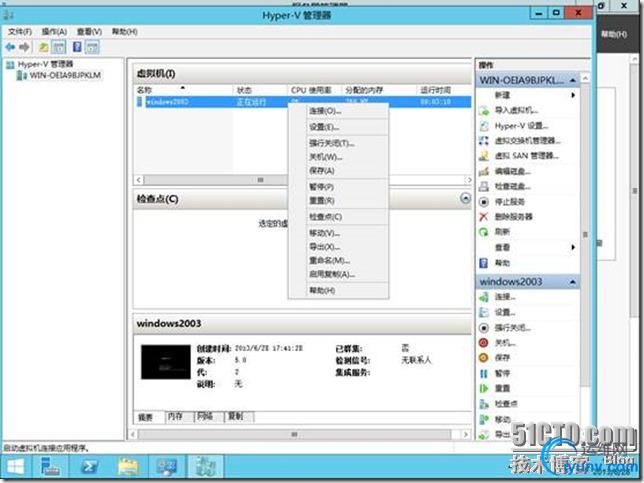Choose 关机(W)... in the context menu

tap(338, 157)
